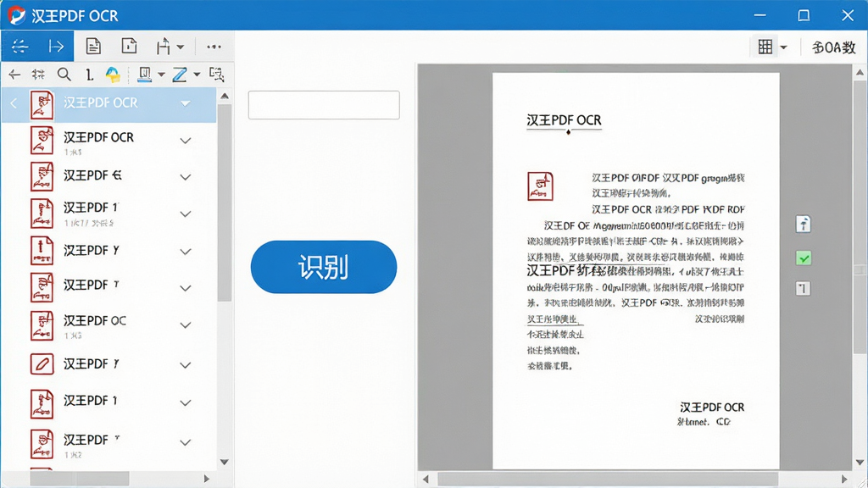868x488 pixels.
Task: Click the app logo in the title bar
Action: [x=16, y=15]
